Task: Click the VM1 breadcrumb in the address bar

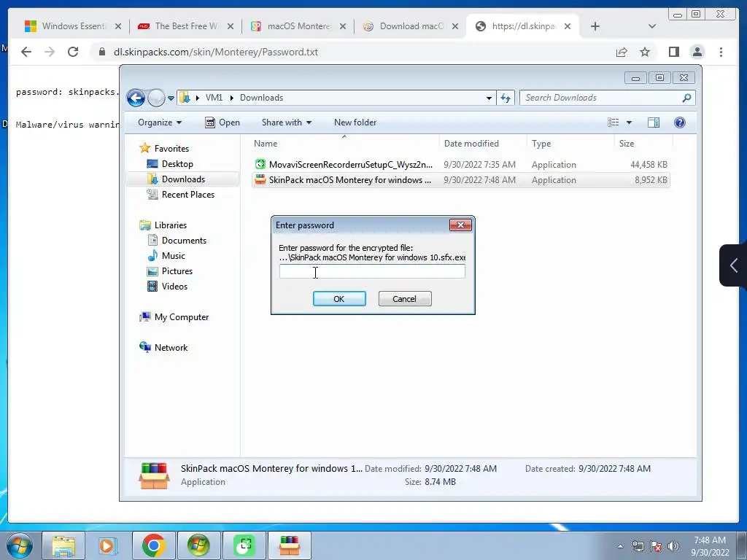Action: pyautogui.click(x=214, y=98)
